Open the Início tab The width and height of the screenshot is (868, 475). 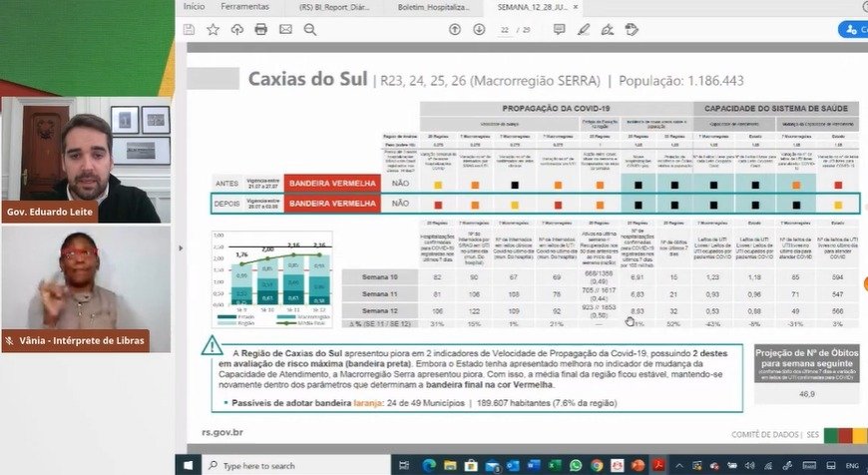click(x=195, y=7)
